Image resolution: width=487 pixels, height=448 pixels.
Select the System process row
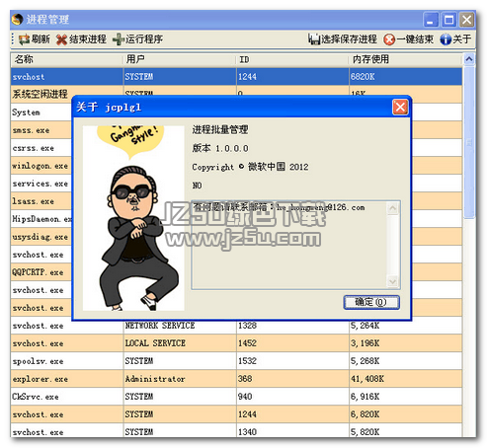pos(41,112)
